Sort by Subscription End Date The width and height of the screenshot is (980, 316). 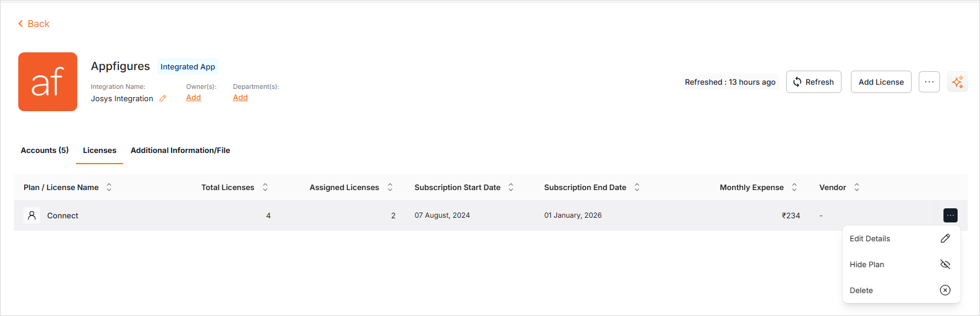tap(637, 187)
